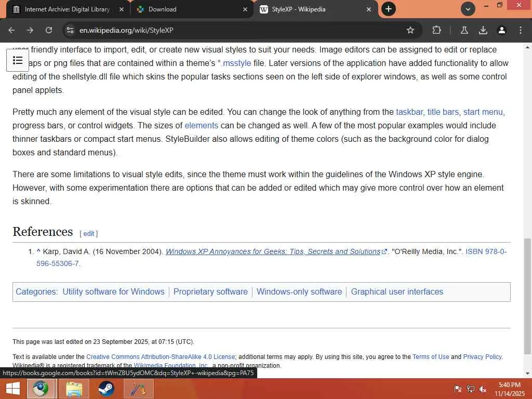
Task: Click the scrollbar down arrow
Action: [527, 374]
